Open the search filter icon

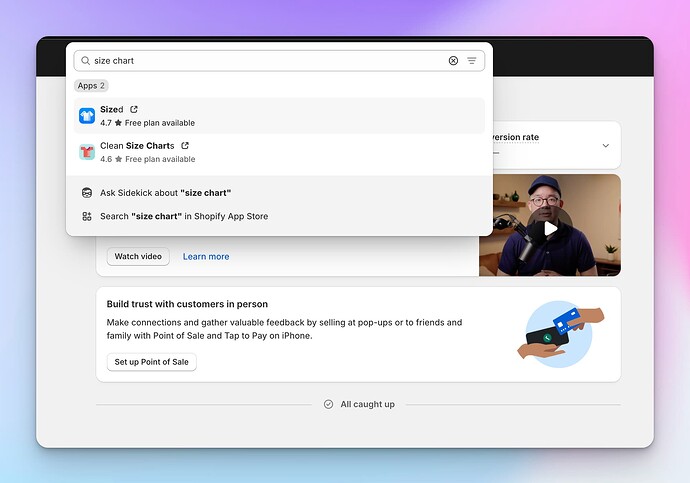point(472,61)
